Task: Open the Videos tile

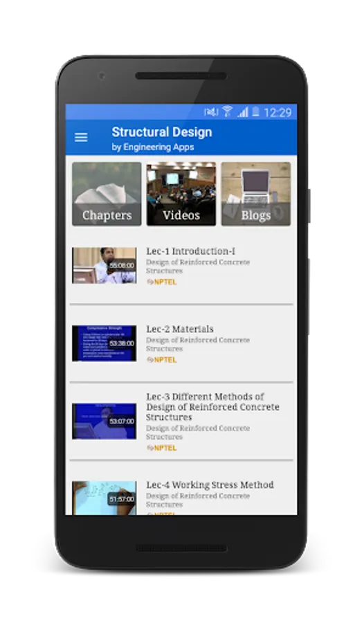Action: point(181,194)
